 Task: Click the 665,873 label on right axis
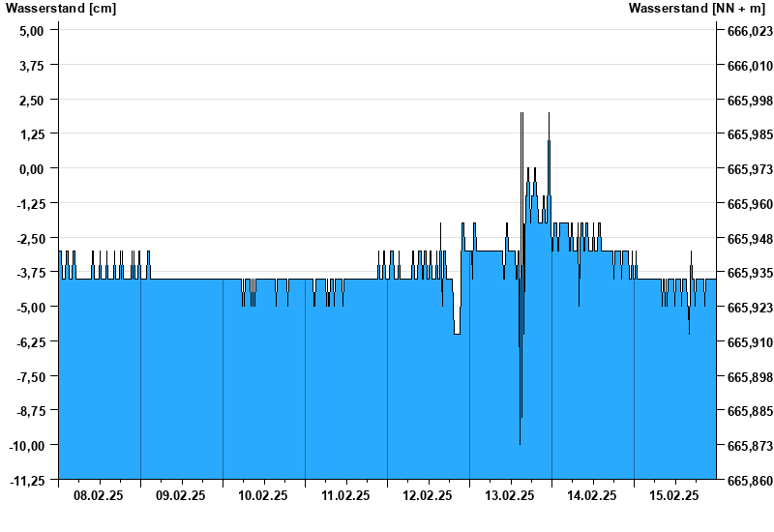(x=751, y=446)
